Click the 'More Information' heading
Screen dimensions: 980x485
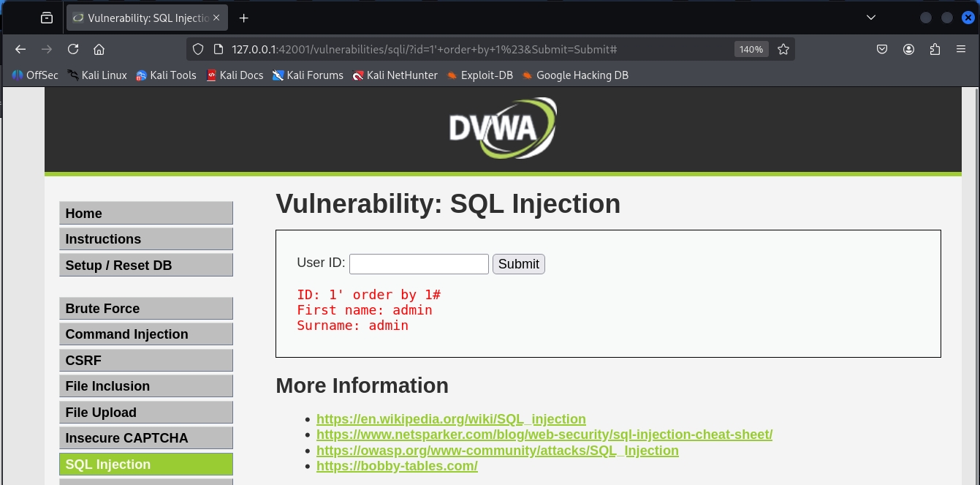(362, 386)
